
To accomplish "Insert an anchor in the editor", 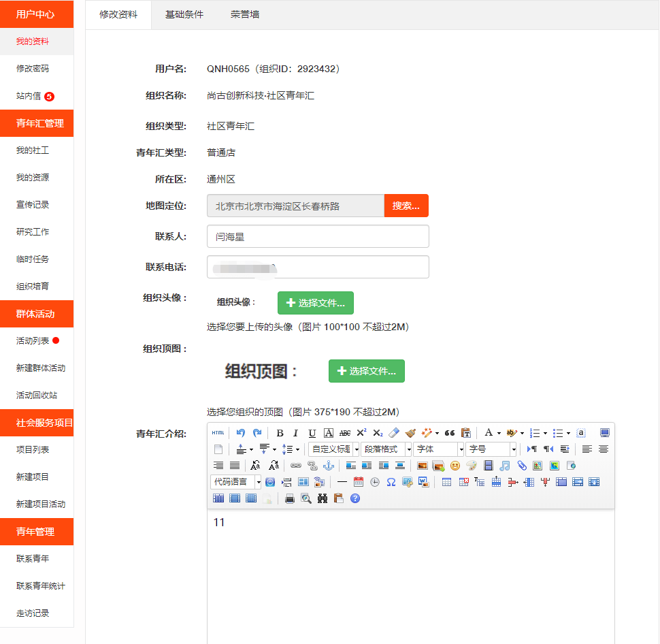I will 329,466.
